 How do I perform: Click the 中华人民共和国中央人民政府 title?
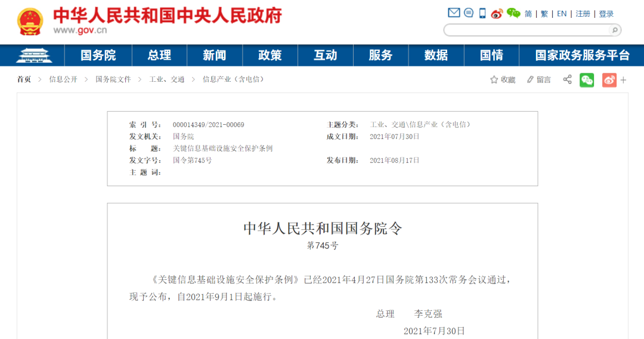(x=168, y=15)
